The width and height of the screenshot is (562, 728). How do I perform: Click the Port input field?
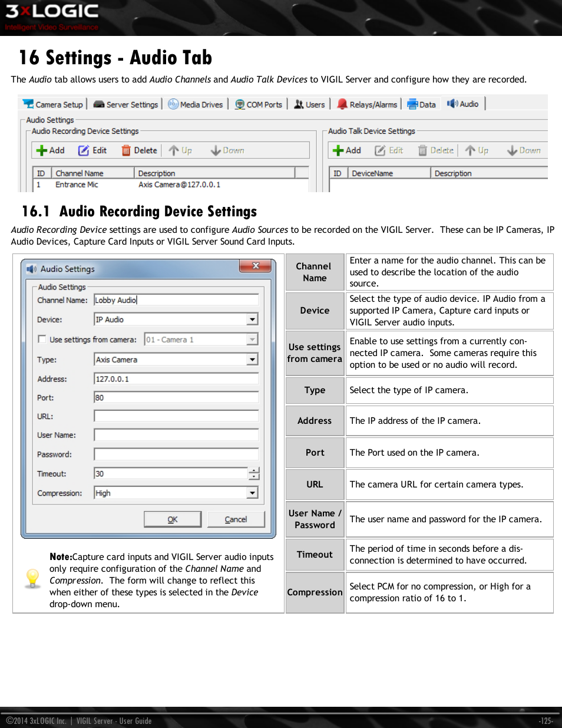[176, 398]
